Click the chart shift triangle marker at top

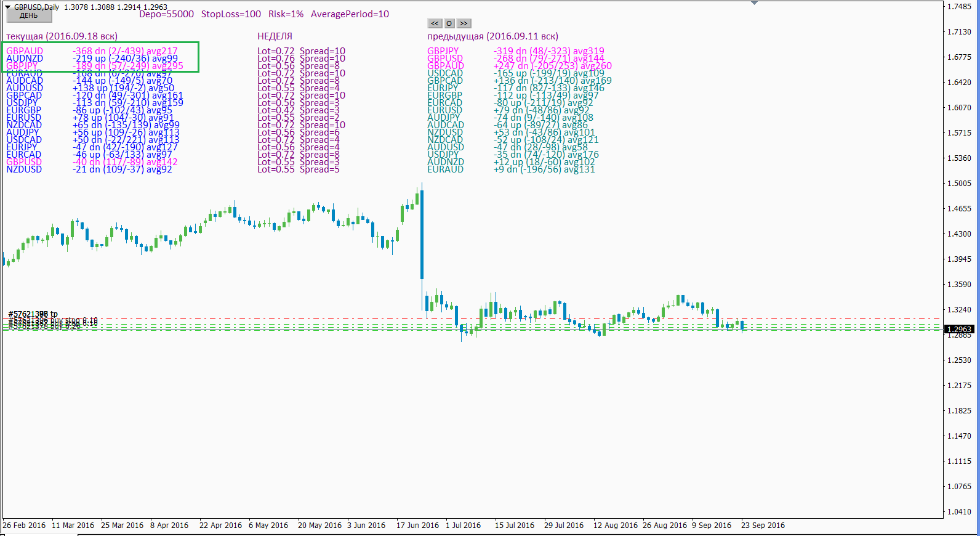pyautogui.click(x=754, y=2)
